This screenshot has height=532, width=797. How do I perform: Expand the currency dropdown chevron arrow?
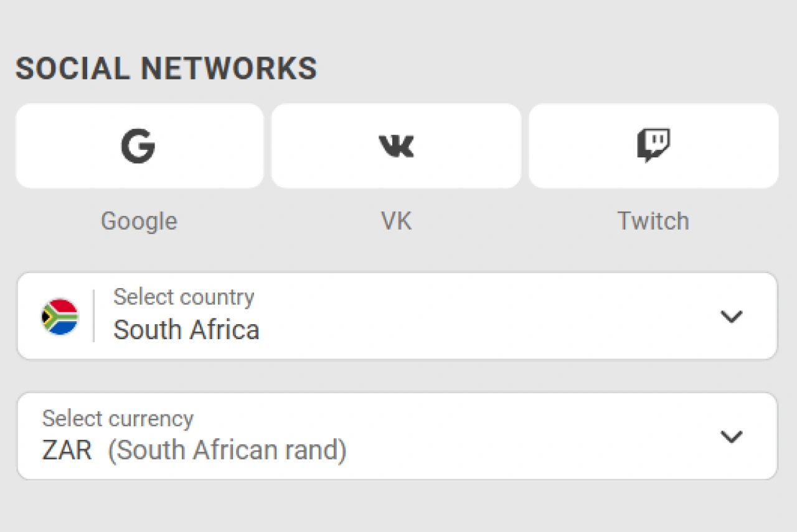tap(731, 437)
